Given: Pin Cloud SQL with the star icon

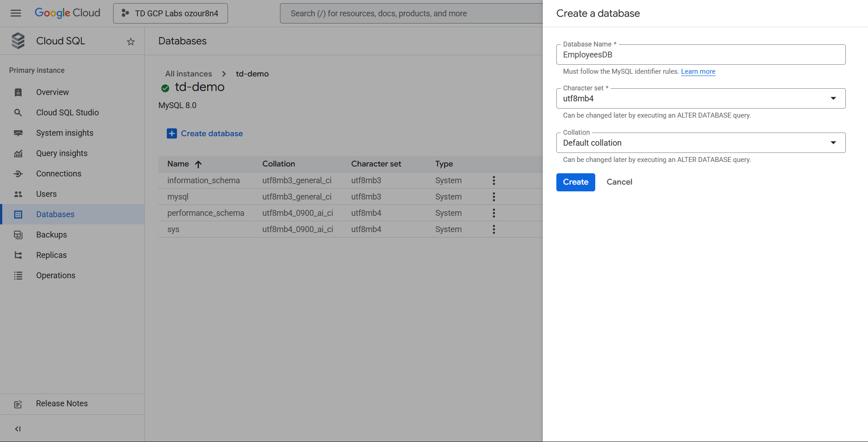Looking at the screenshot, I should 131,42.
